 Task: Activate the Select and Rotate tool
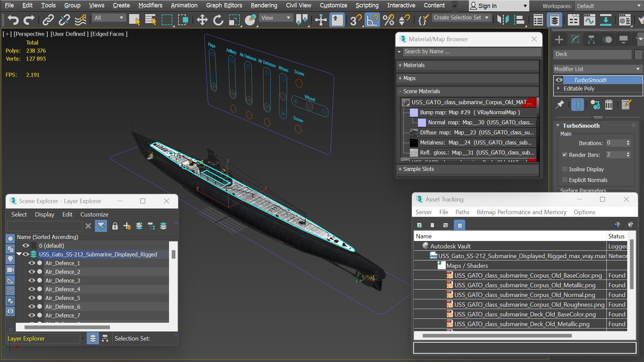coord(218,20)
